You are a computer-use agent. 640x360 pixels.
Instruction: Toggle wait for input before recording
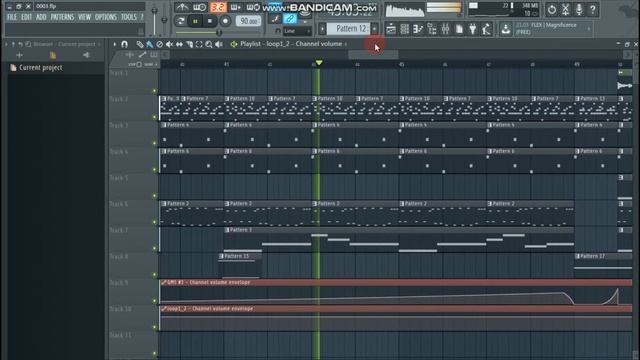tap(200, 7)
